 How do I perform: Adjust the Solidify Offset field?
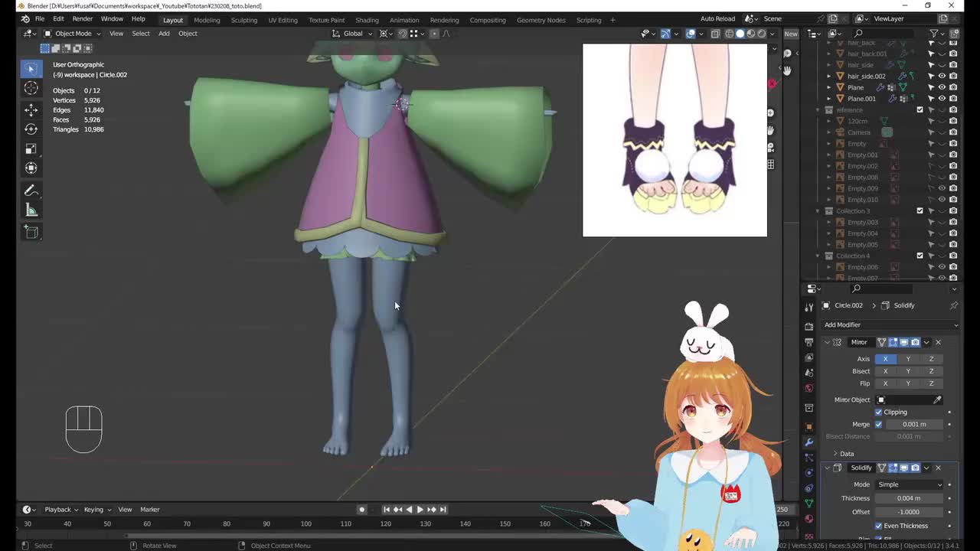(x=910, y=512)
